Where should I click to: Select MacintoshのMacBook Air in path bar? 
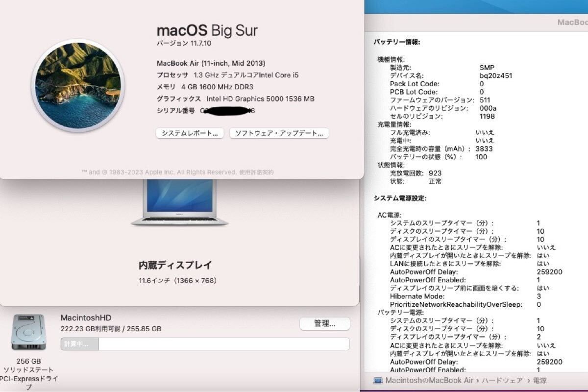tap(429, 381)
